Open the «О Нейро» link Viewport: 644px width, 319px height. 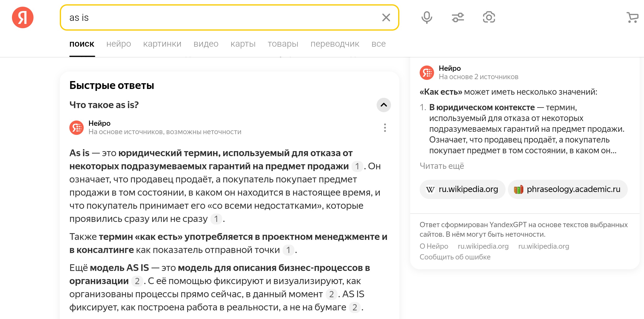point(434,247)
